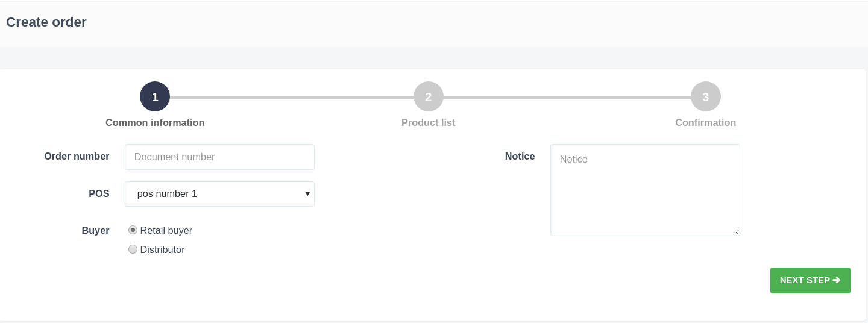Click the step 1 circle
This screenshot has width=868, height=323.
coord(155,96)
